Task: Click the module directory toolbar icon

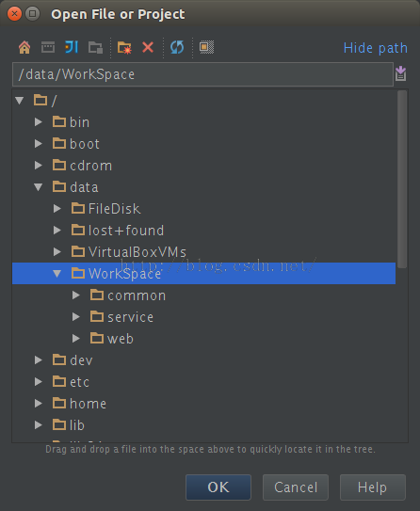Action: (x=95, y=48)
